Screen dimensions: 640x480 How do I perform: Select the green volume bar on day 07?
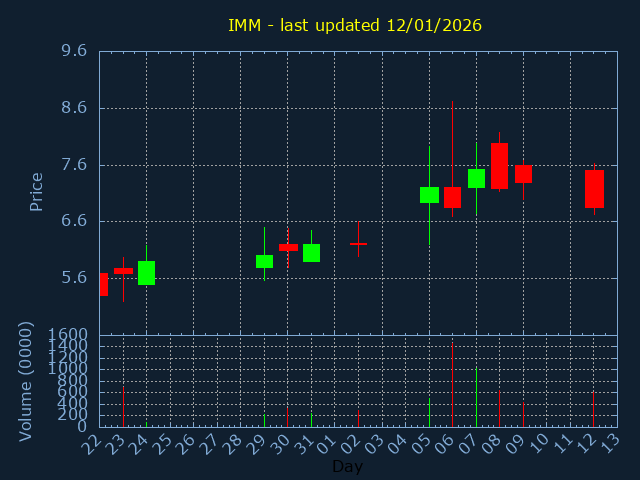(476, 397)
